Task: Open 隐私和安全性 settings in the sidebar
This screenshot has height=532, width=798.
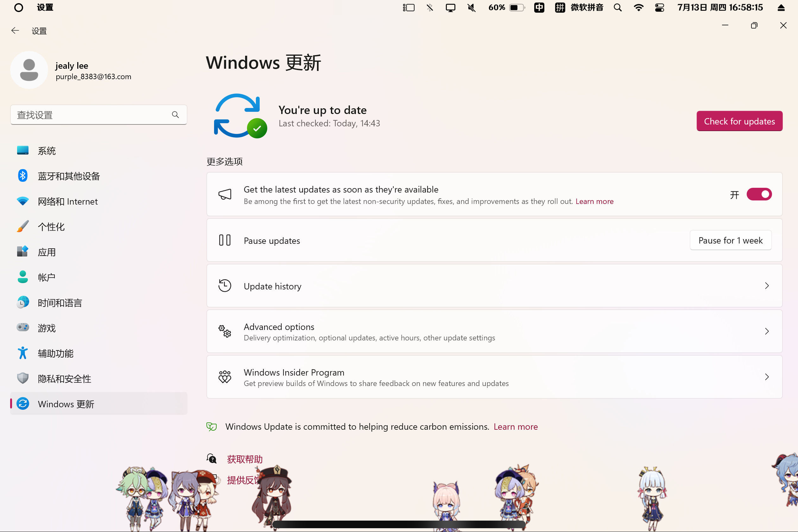Action: 99,379
